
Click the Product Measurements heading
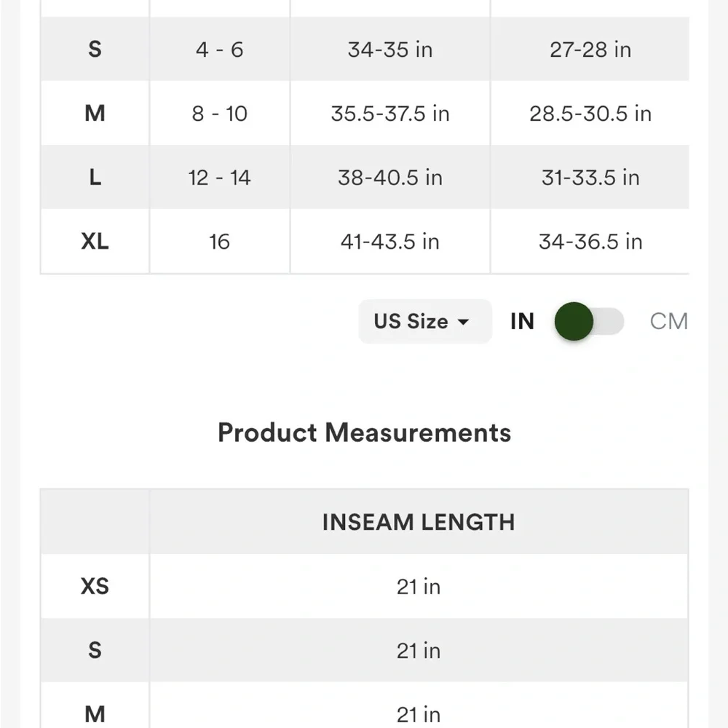click(364, 432)
